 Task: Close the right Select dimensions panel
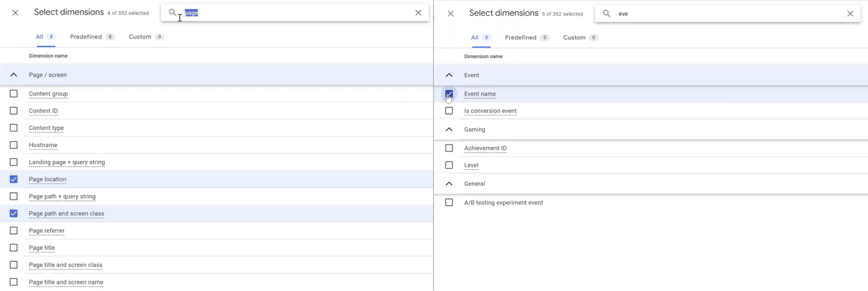pos(451,14)
